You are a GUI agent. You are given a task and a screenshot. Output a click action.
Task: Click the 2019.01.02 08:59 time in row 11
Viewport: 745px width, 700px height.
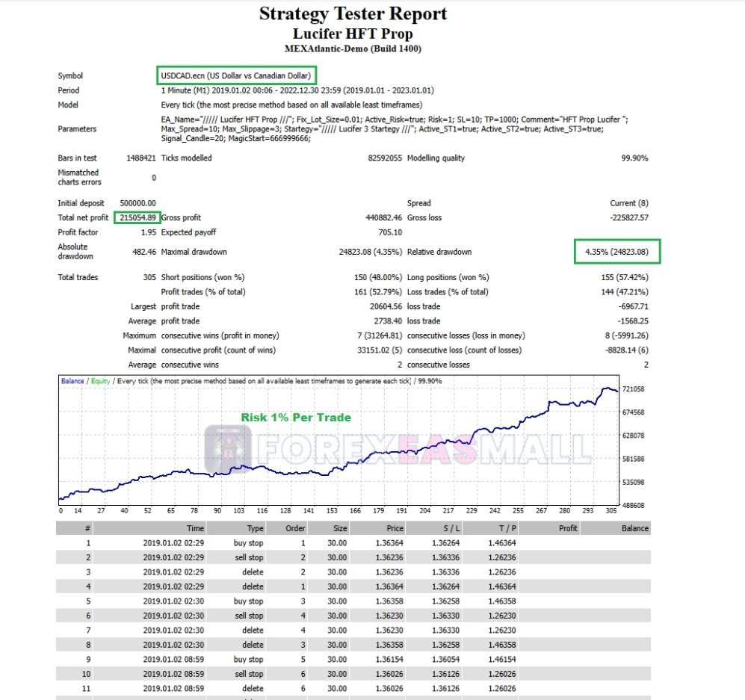click(173, 689)
